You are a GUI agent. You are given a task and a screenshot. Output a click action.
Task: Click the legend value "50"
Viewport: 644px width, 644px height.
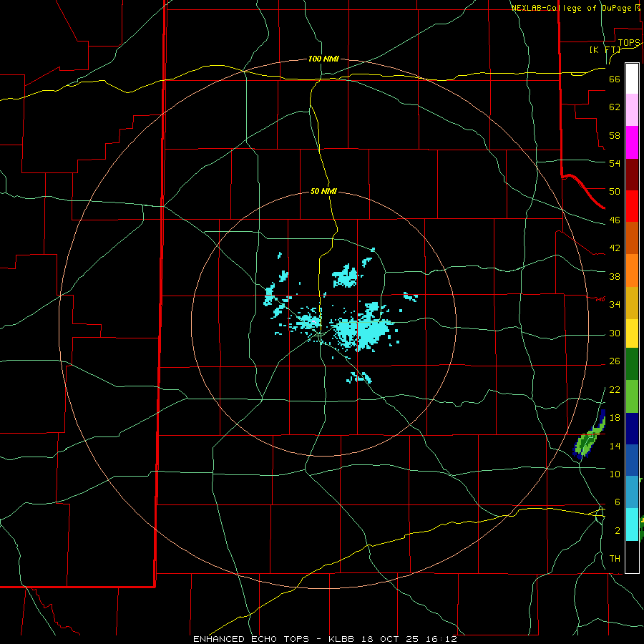coord(615,191)
